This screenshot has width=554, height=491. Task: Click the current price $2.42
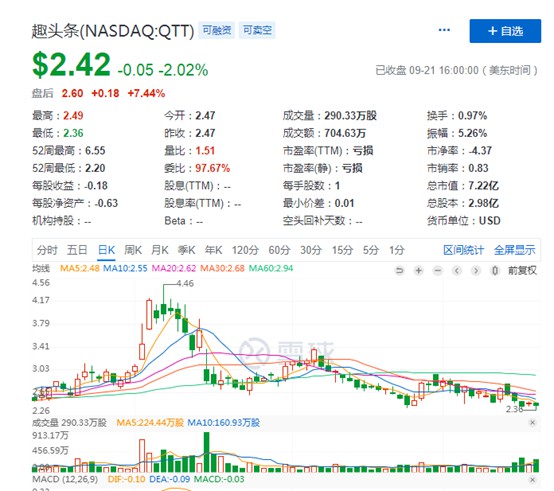pyautogui.click(x=71, y=65)
